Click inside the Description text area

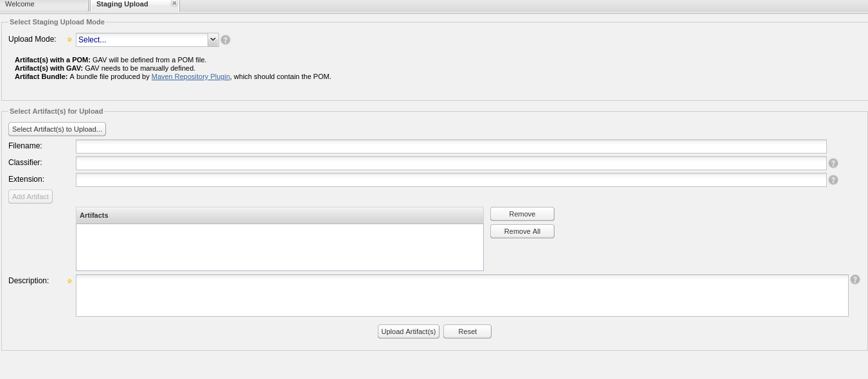(462, 295)
